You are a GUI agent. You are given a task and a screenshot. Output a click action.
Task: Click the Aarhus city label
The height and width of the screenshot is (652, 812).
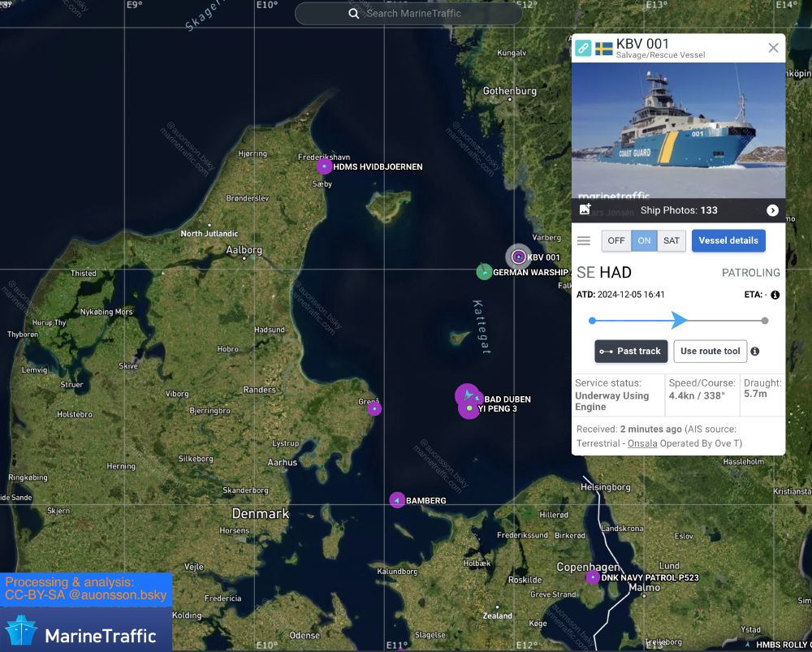[283, 463]
